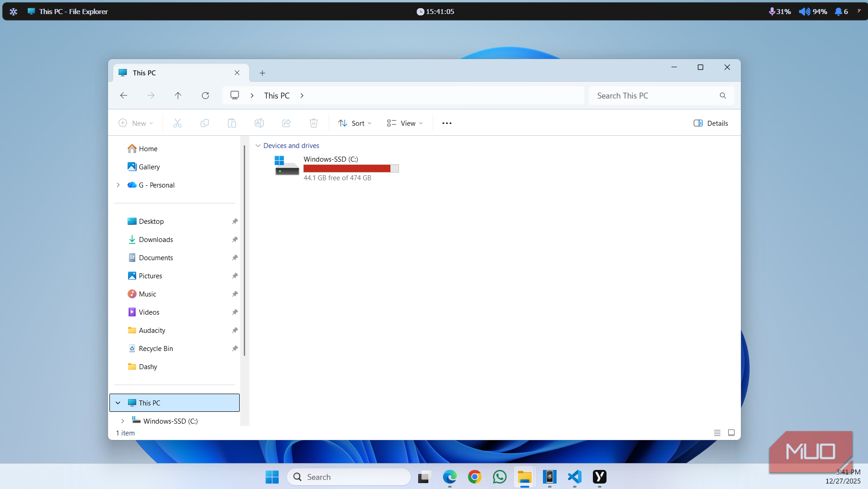
Task: Expand the G - Personal tree node
Action: tap(118, 185)
